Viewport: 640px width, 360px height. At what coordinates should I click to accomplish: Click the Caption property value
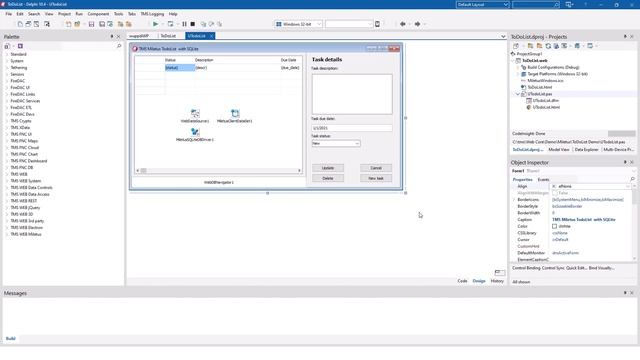(584, 220)
